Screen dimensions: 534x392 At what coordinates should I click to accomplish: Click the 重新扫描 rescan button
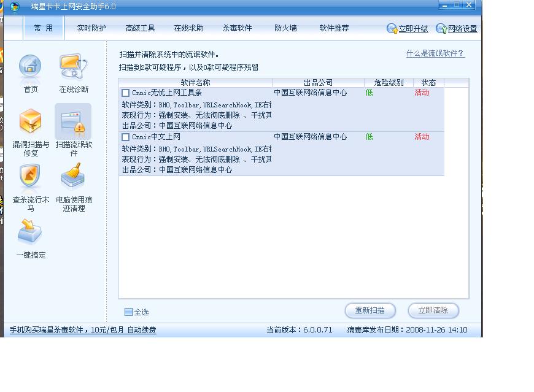click(x=370, y=310)
